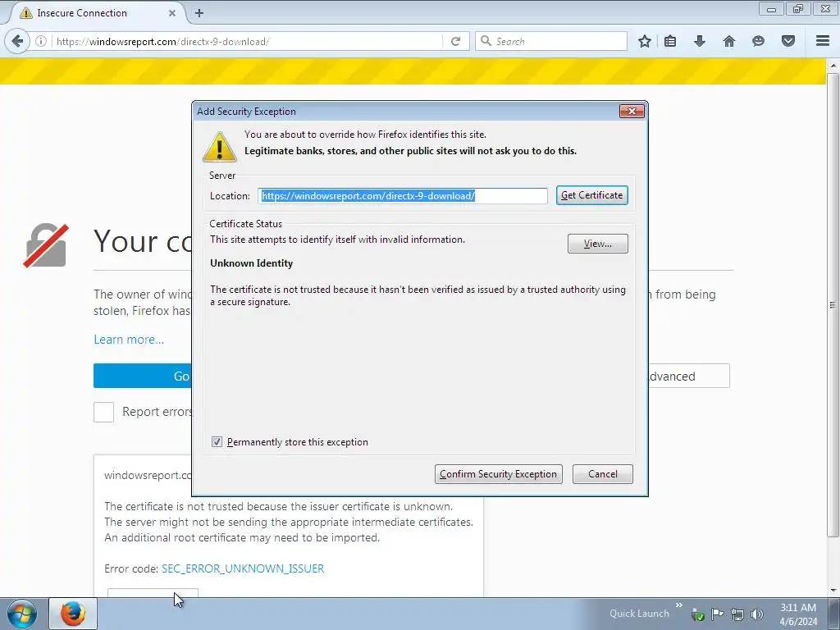
Task: Open the Firefox hamburger menu
Action: pyautogui.click(x=823, y=41)
